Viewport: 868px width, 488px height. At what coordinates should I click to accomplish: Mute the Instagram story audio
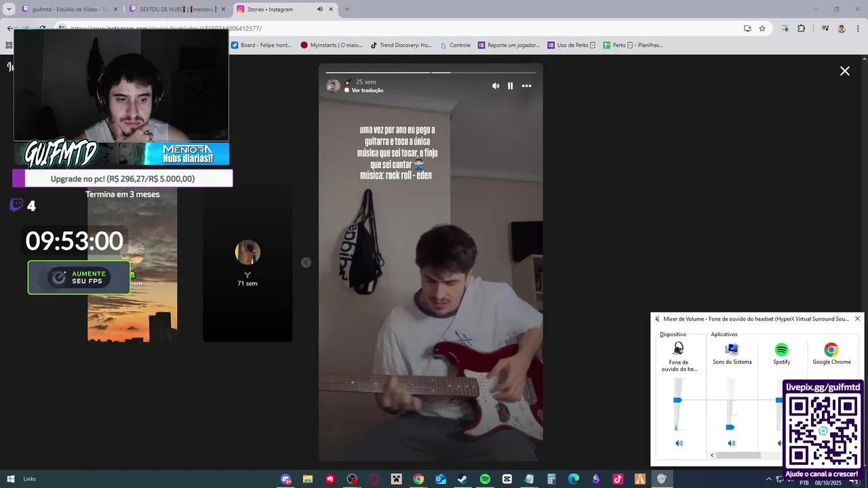(496, 86)
